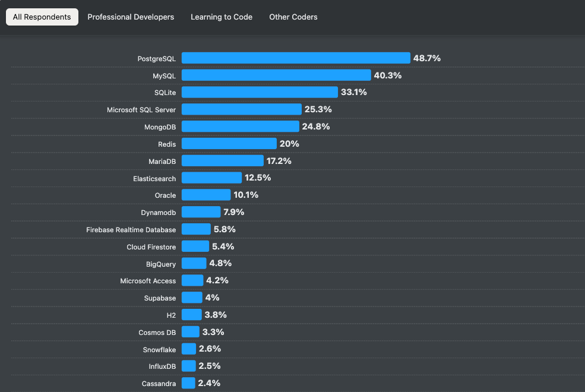Select the Snowflake label
This screenshot has width=585, height=392.
pos(159,349)
